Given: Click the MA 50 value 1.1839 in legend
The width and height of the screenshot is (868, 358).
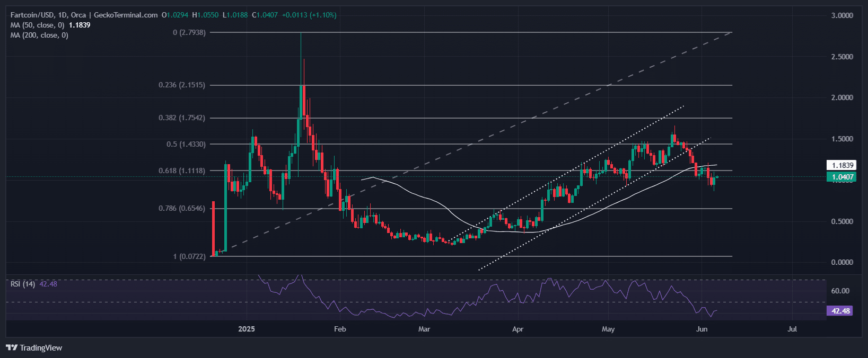Looking at the screenshot, I should (80, 25).
